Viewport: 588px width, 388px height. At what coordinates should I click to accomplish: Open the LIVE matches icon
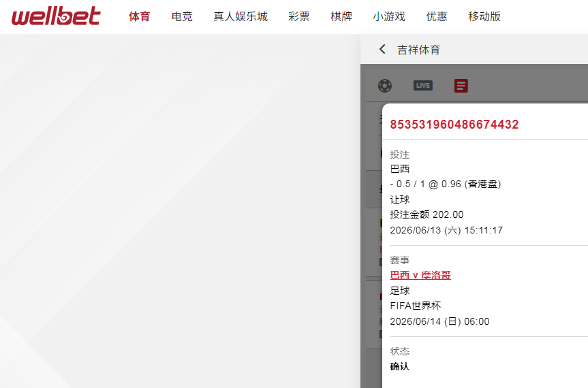[423, 86]
